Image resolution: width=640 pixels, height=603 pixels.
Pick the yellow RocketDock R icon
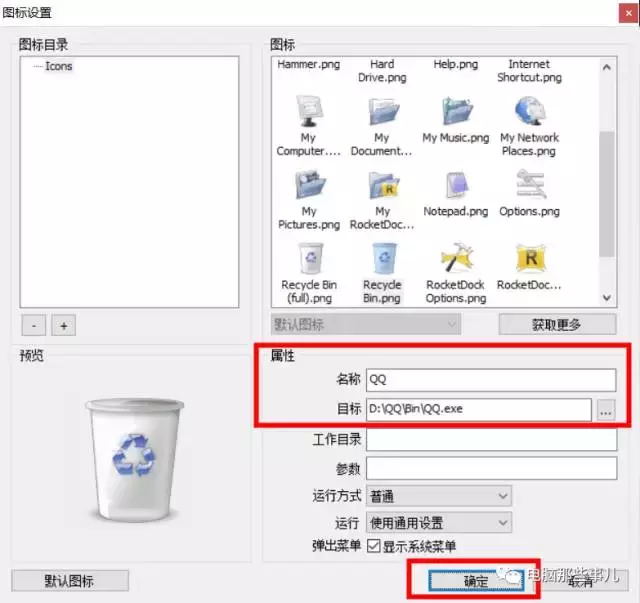[x=530, y=258]
